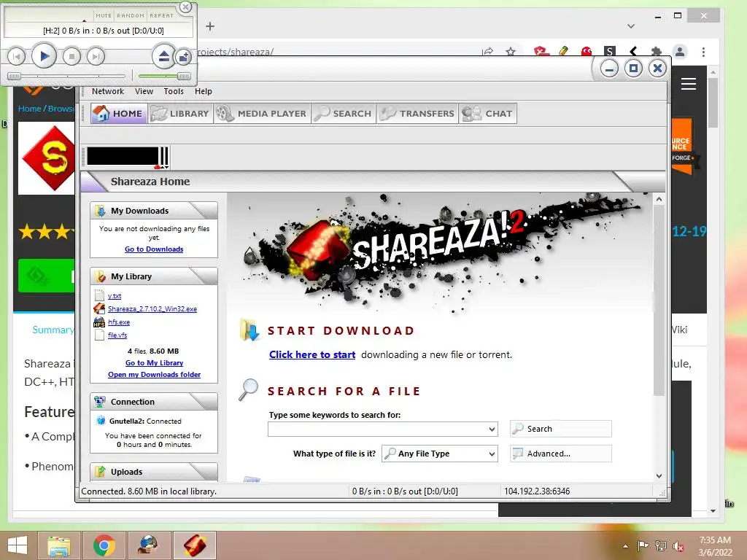Image resolution: width=747 pixels, height=560 pixels.
Task: Click the Uploads panel icon
Action: tap(100, 472)
